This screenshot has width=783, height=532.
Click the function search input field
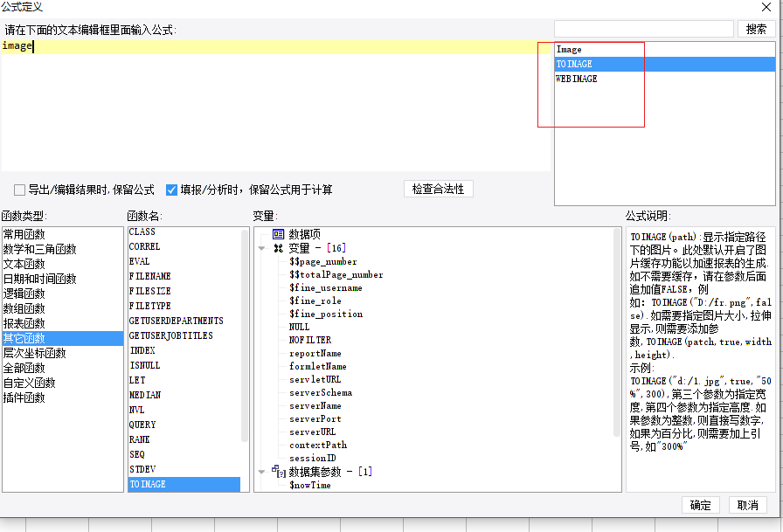click(x=644, y=29)
